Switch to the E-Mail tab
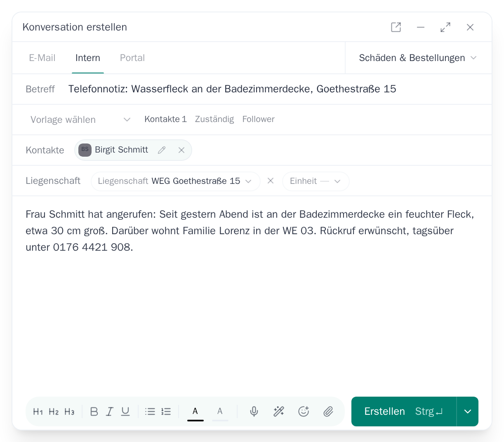 (42, 58)
